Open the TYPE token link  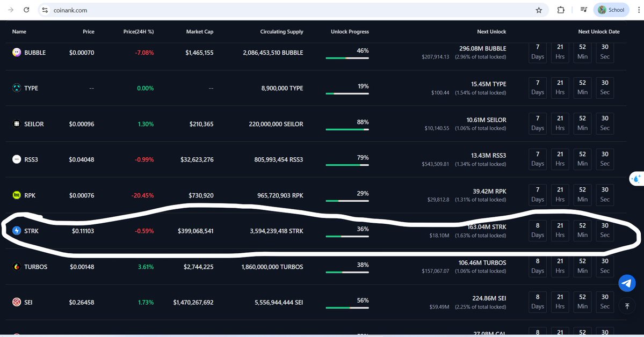click(x=31, y=88)
